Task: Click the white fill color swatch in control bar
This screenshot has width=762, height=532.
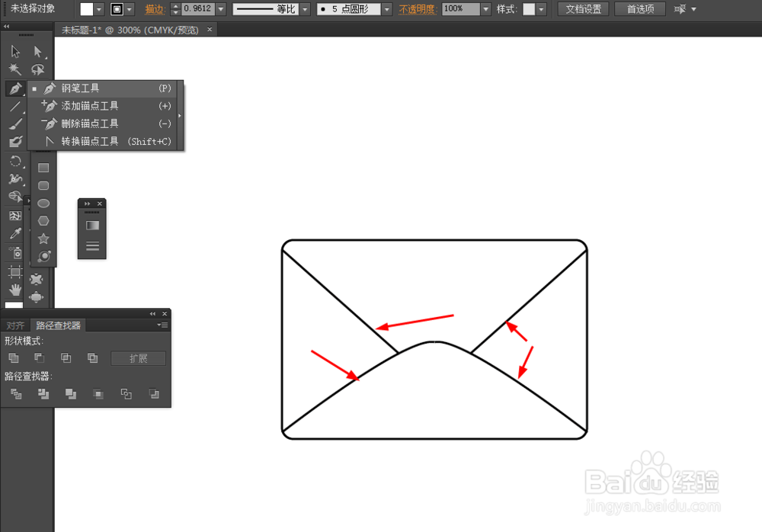Action: tap(87, 9)
